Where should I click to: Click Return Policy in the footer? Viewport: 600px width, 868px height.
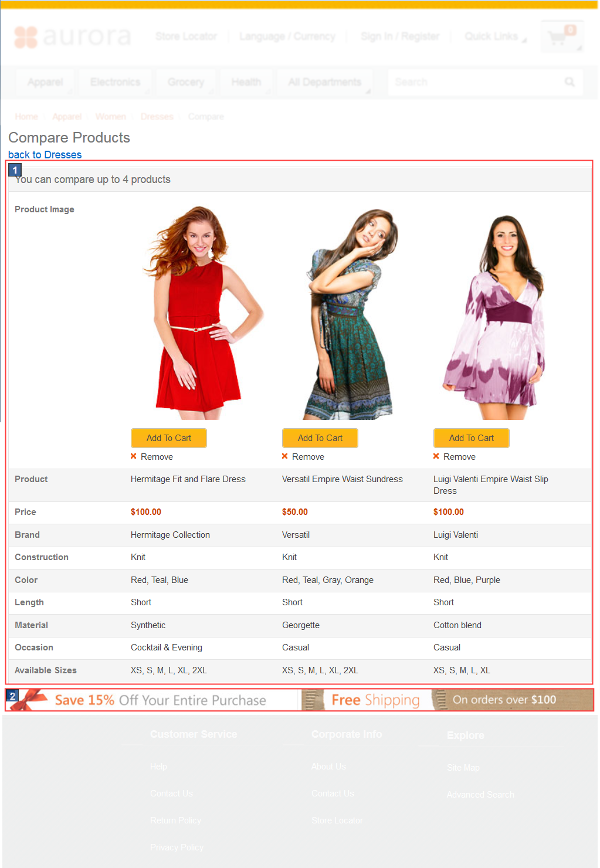click(x=175, y=820)
